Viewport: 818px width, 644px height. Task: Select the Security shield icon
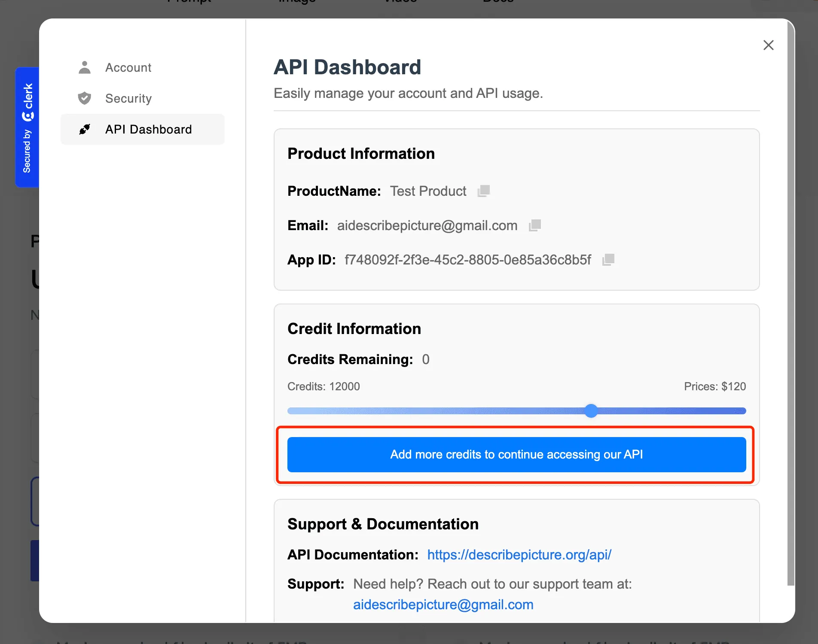tap(85, 98)
